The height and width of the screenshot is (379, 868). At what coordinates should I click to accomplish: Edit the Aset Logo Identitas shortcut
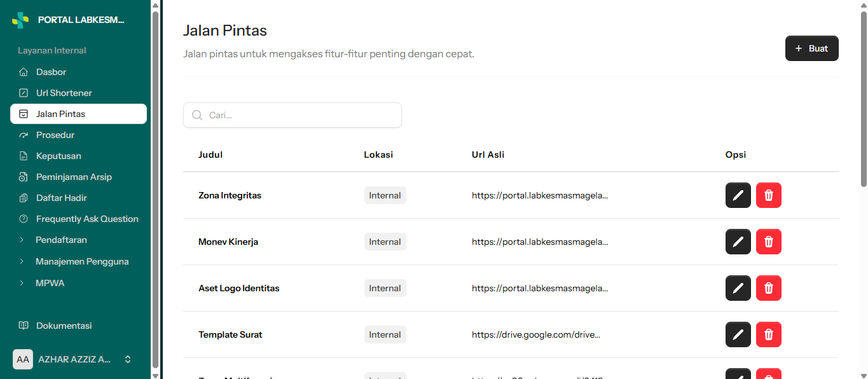[738, 288]
